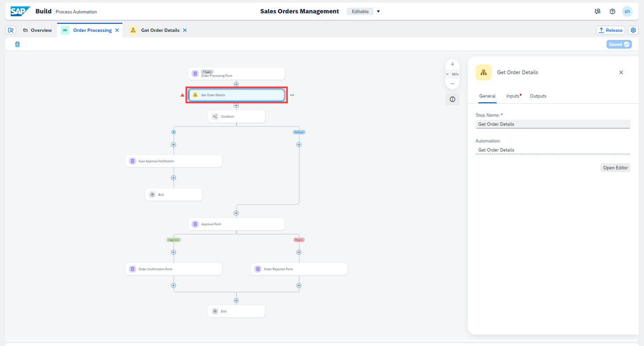Add step just above Approval Form
The width and height of the screenshot is (644, 346).
[236, 213]
